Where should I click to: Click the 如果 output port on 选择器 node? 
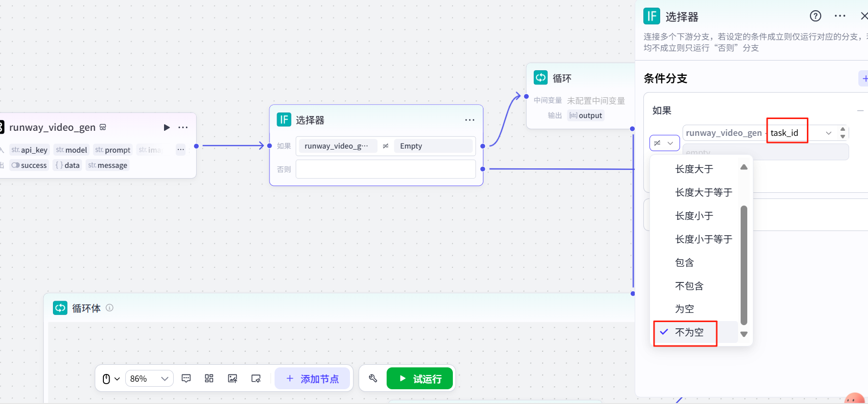(483, 146)
